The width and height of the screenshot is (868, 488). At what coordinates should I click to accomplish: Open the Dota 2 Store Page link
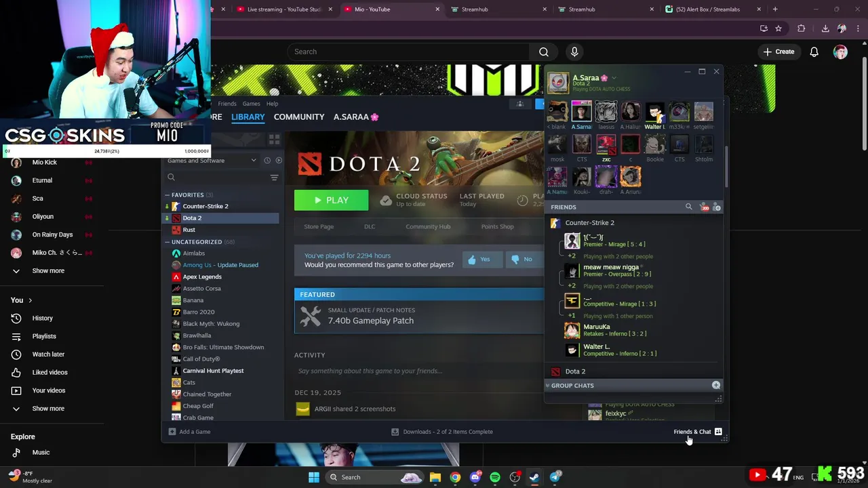(x=319, y=226)
